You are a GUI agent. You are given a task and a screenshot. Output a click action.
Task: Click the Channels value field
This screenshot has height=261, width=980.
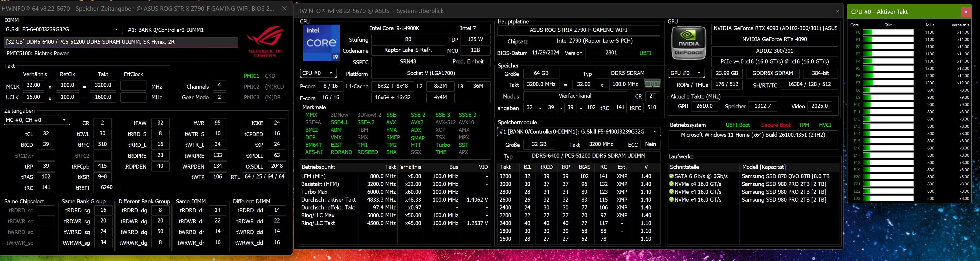click(219, 85)
